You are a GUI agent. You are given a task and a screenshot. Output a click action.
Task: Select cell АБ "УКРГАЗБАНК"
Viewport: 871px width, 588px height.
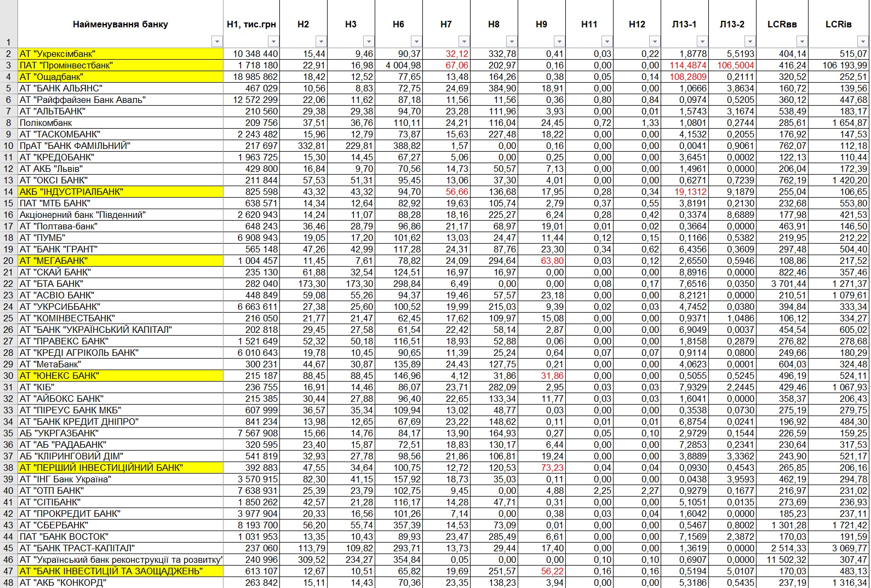pyautogui.click(x=121, y=433)
